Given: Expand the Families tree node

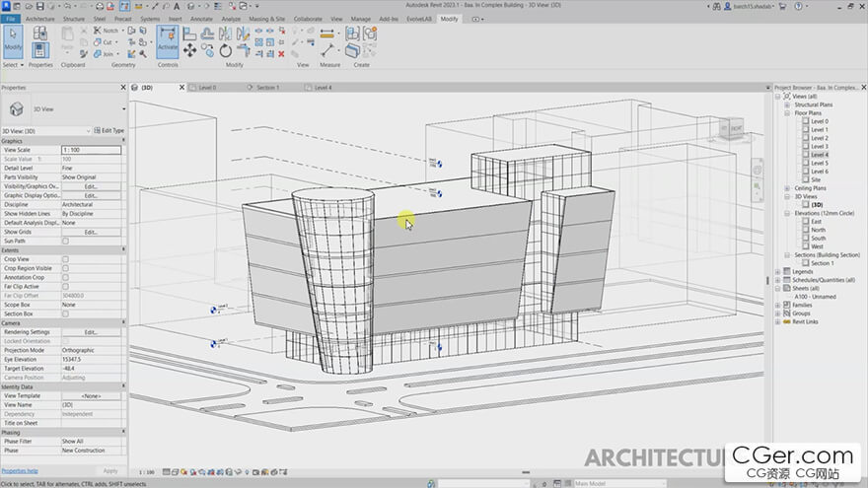Looking at the screenshot, I should (x=778, y=305).
